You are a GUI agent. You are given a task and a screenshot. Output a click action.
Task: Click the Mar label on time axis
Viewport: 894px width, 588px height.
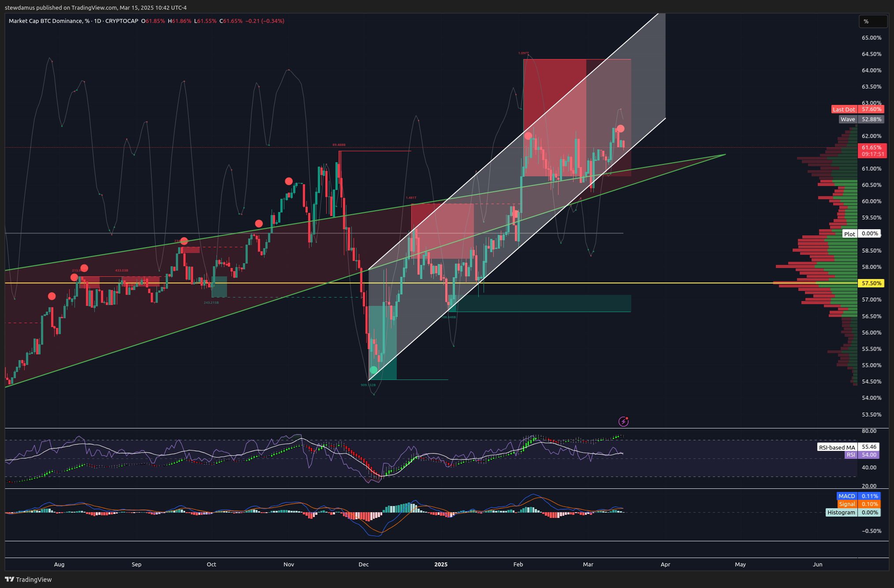point(588,564)
